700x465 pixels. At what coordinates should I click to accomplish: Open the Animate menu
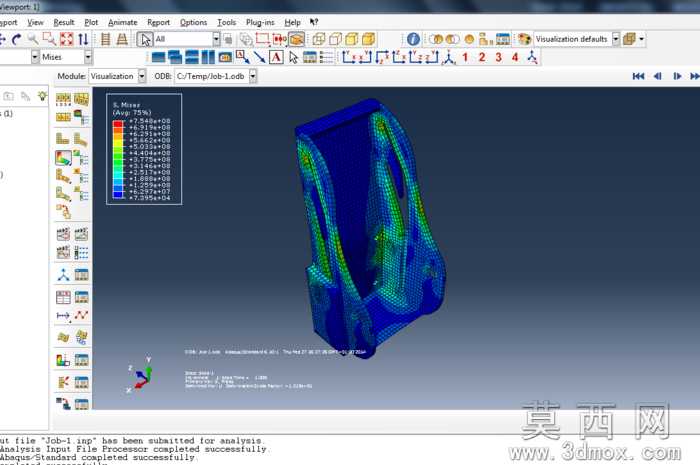[x=123, y=22]
